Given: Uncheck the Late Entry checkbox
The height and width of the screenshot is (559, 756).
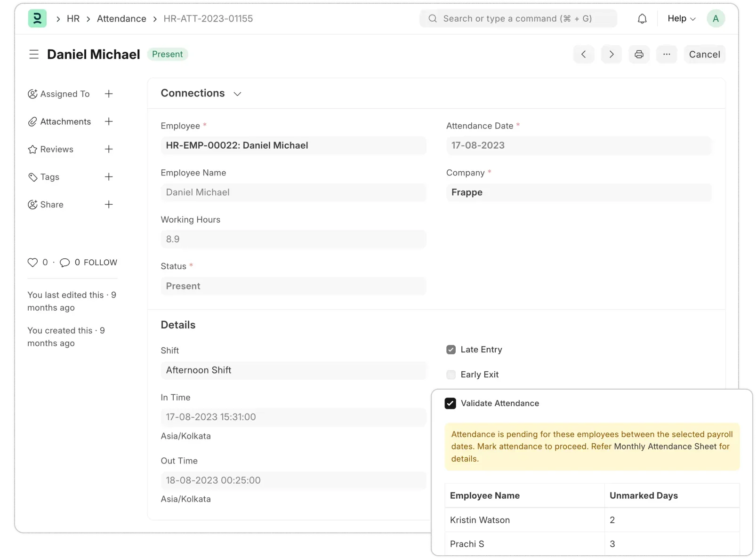Looking at the screenshot, I should (x=450, y=349).
